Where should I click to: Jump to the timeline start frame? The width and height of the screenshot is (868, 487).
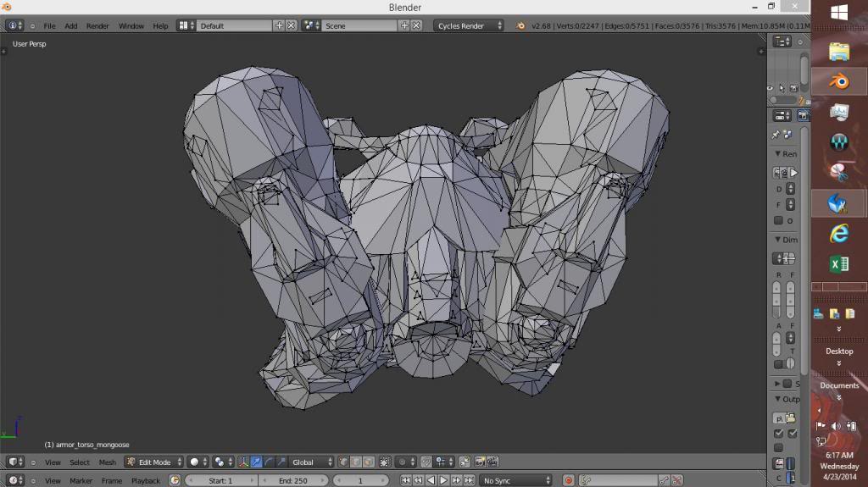point(406,480)
